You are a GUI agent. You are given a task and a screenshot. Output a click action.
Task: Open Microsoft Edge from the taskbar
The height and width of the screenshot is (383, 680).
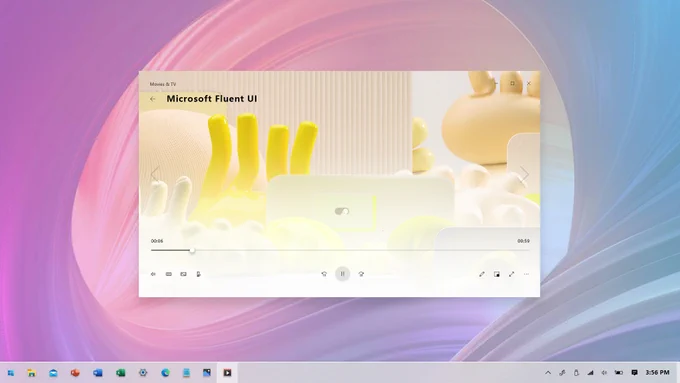pos(165,373)
